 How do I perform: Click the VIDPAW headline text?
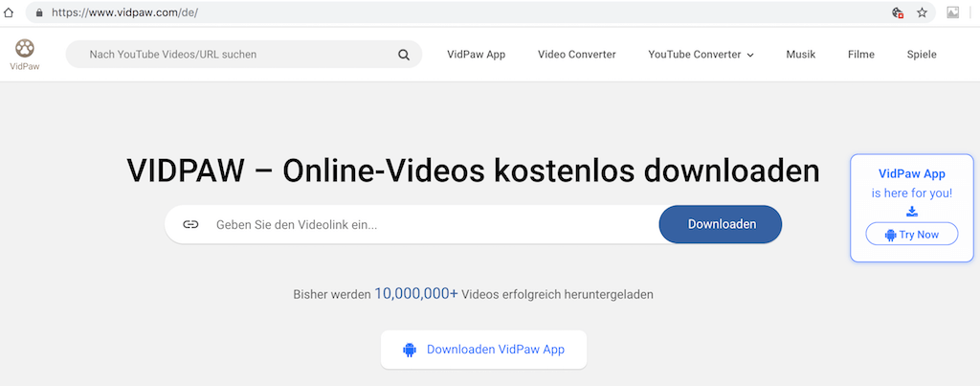(x=473, y=170)
